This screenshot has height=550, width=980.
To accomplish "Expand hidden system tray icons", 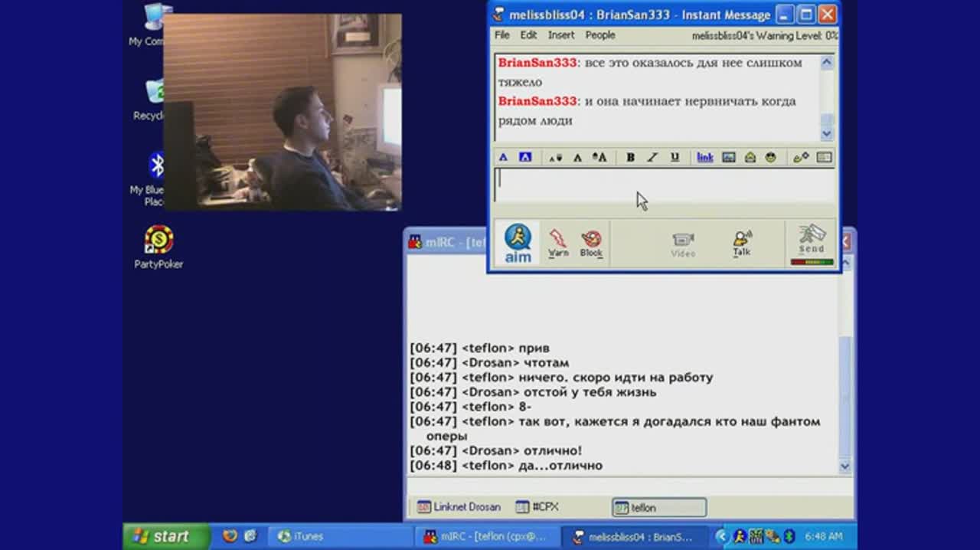I will pos(724,536).
